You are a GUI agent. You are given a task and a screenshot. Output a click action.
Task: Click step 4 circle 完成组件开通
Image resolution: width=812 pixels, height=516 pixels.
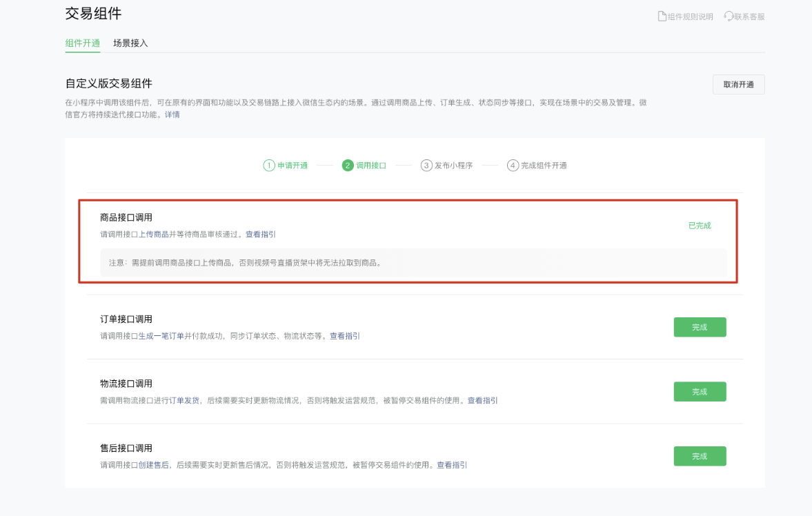(x=513, y=166)
